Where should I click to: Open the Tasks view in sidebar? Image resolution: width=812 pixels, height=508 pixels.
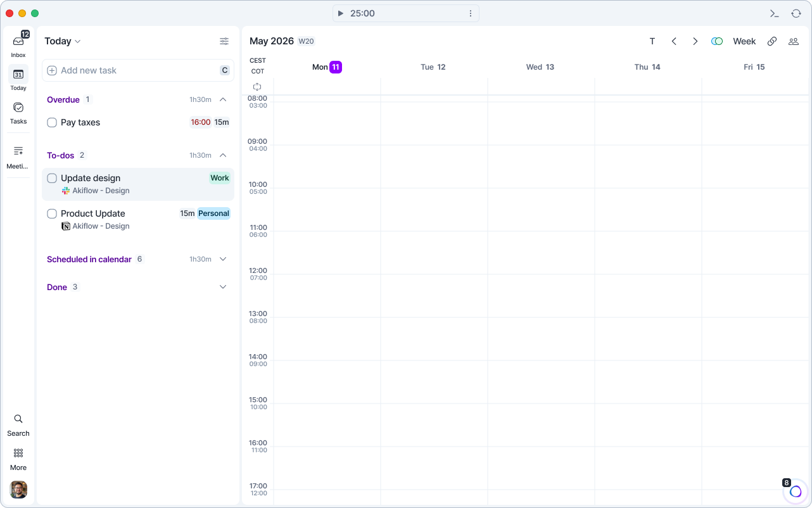click(18, 112)
